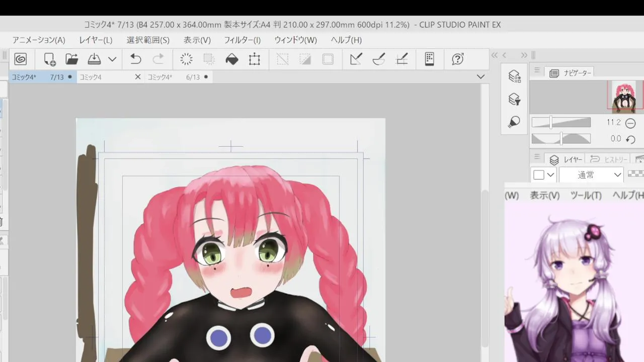644x362 pixels.
Task: Click the navigator preview thumbnail
Action: coord(625,96)
